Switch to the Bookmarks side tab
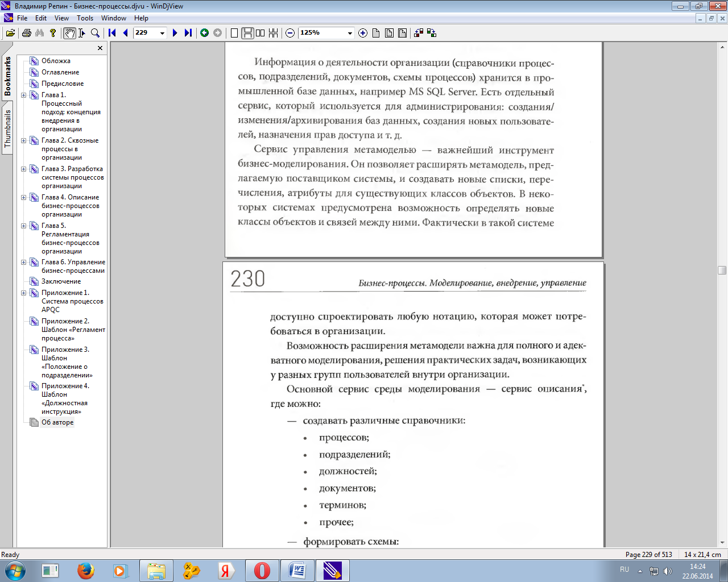The image size is (728, 582). (7, 77)
